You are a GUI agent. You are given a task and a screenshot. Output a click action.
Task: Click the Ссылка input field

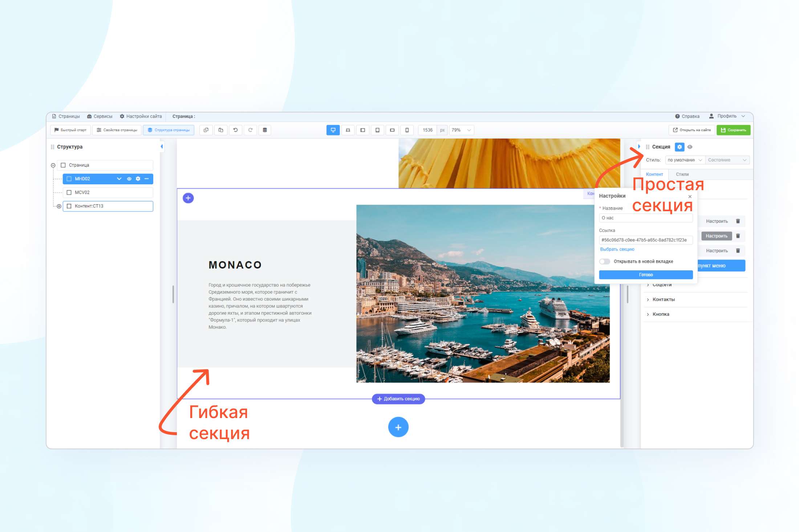pyautogui.click(x=646, y=240)
